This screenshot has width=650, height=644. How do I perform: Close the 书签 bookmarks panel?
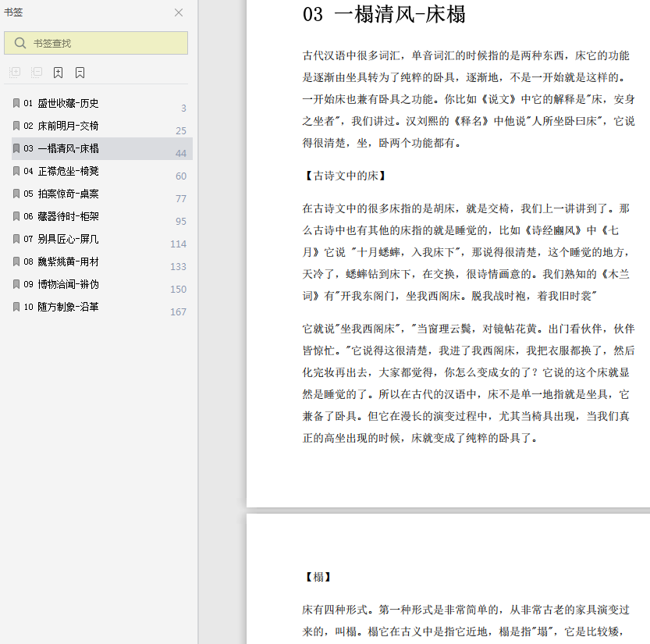point(179,12)
